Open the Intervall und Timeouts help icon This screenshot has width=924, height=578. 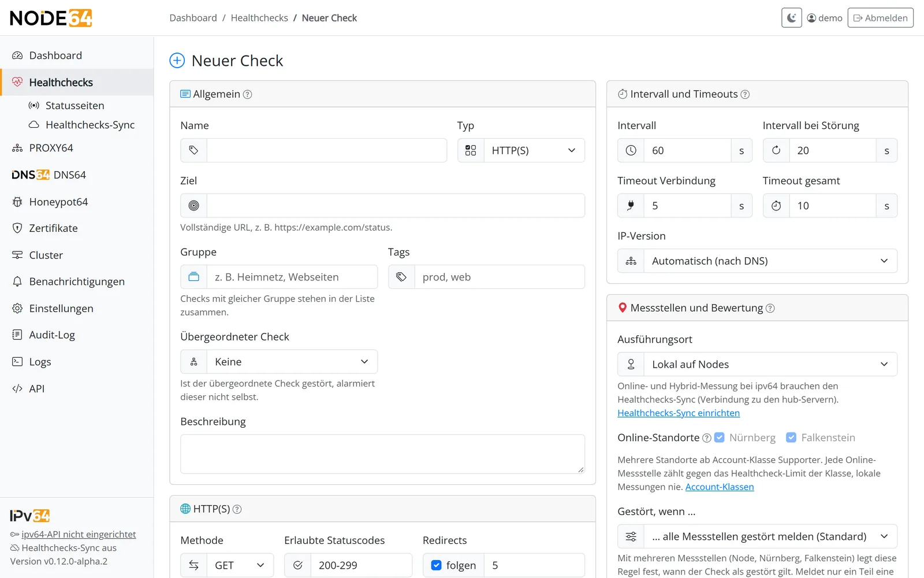pyautogui.click(x=745, y=94)
